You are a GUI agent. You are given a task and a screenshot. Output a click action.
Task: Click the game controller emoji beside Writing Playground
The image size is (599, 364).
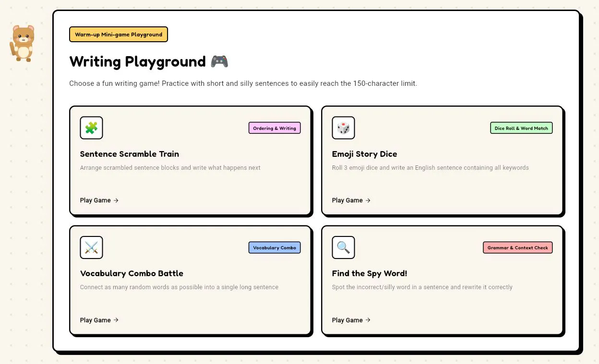[219, 61]
